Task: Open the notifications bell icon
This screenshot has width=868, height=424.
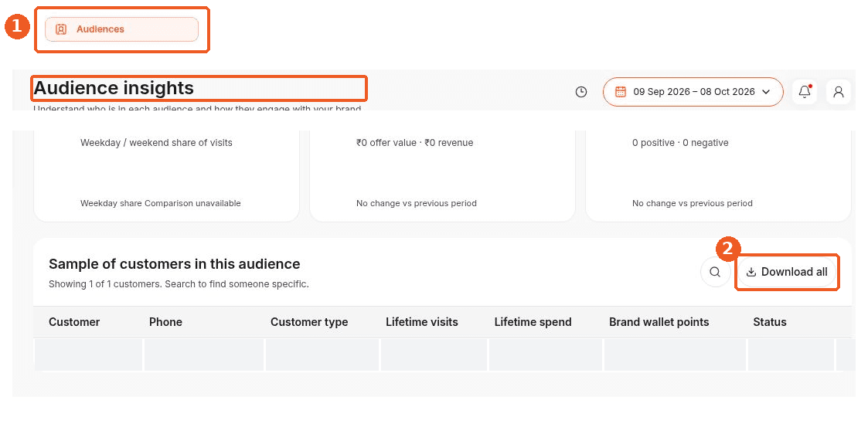Action: click(805, 92)
